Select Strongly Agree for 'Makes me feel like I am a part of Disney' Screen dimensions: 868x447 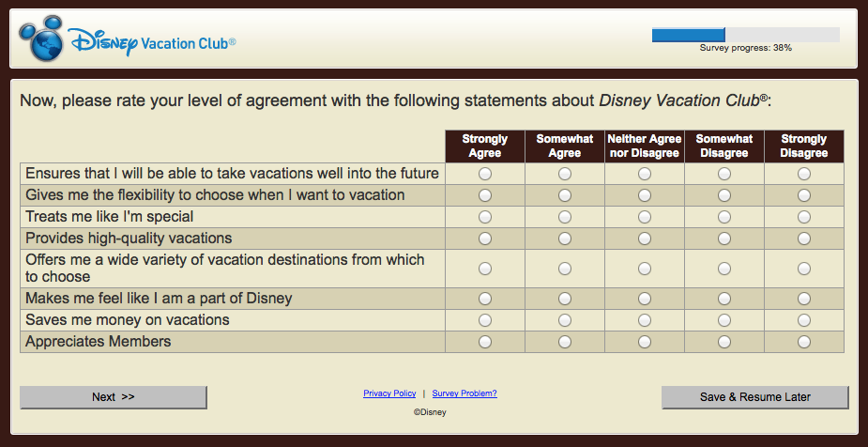pyautogui.click(x=485, y=299)
